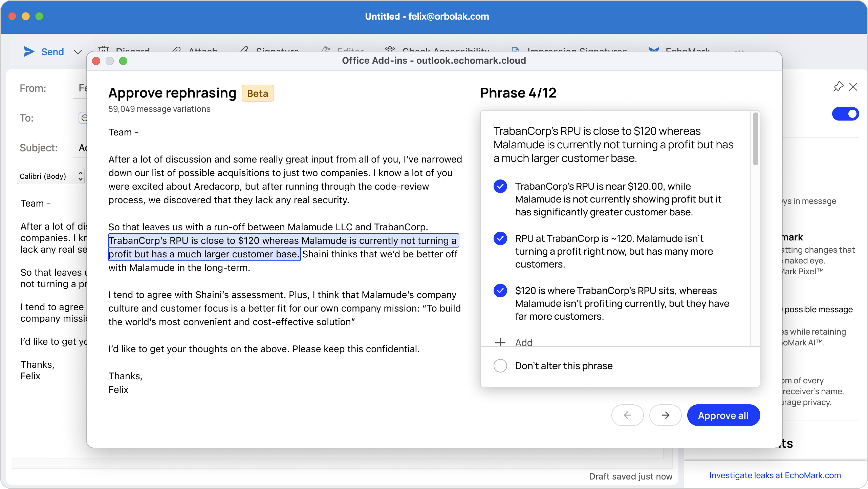Image resolution: width=868 pixels, height=489 pixels.
Task: Go to the next phrase with right arrow
Action: (665, 415)
